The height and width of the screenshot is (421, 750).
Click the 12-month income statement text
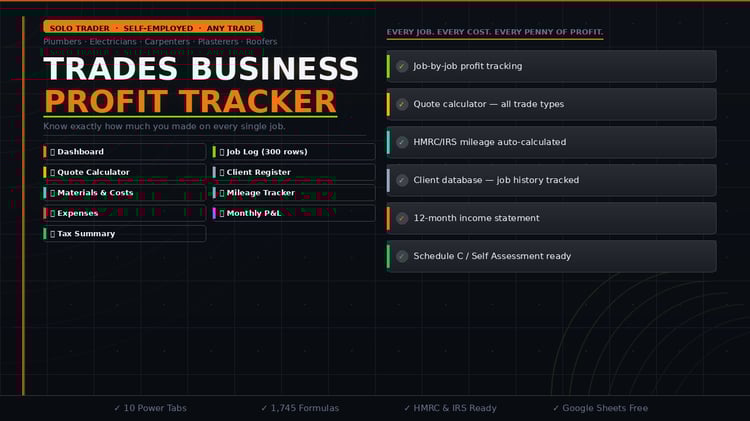(476, 218)
